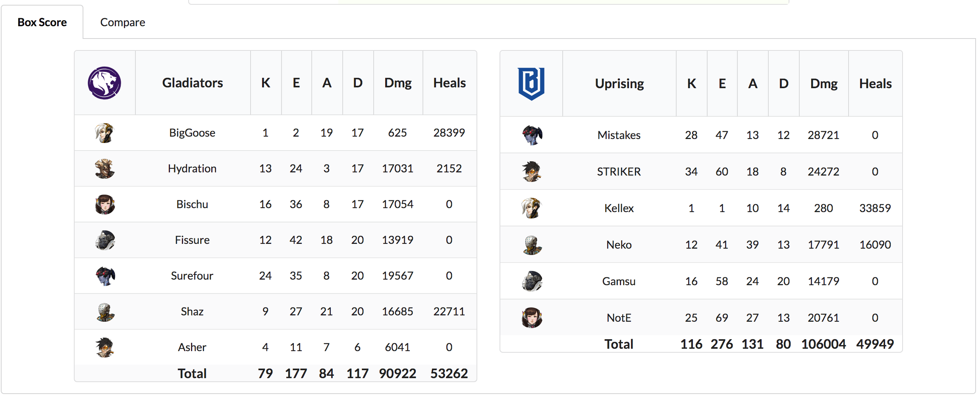The image size is (980, 398).
Task: Click Uprising total heals 49949
Action: [875, 344]
